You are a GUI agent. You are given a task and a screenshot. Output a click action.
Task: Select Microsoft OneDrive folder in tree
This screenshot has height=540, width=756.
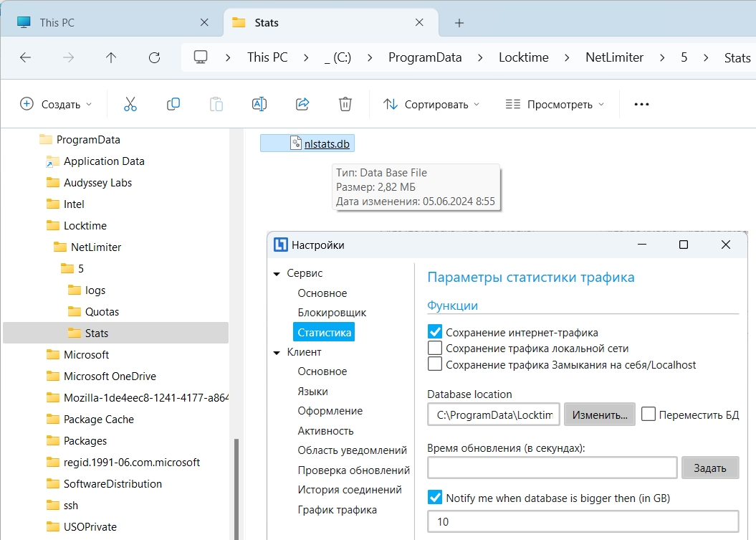pos(110,376)
